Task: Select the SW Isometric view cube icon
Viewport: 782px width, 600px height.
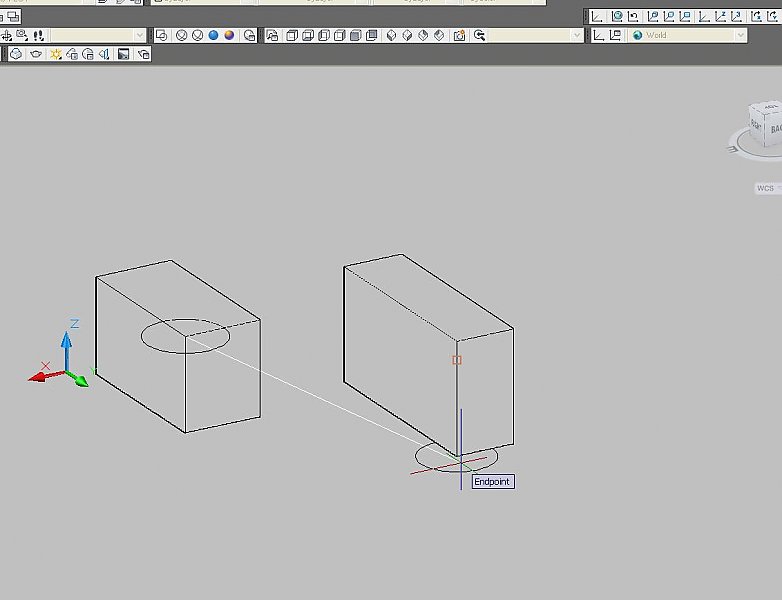Action: coord(391,35)
